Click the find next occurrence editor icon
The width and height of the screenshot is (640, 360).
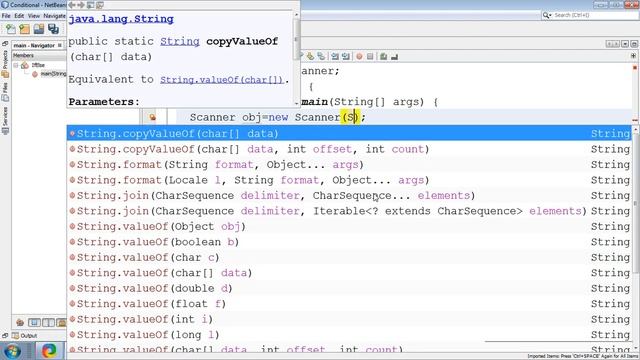point(321,56)
